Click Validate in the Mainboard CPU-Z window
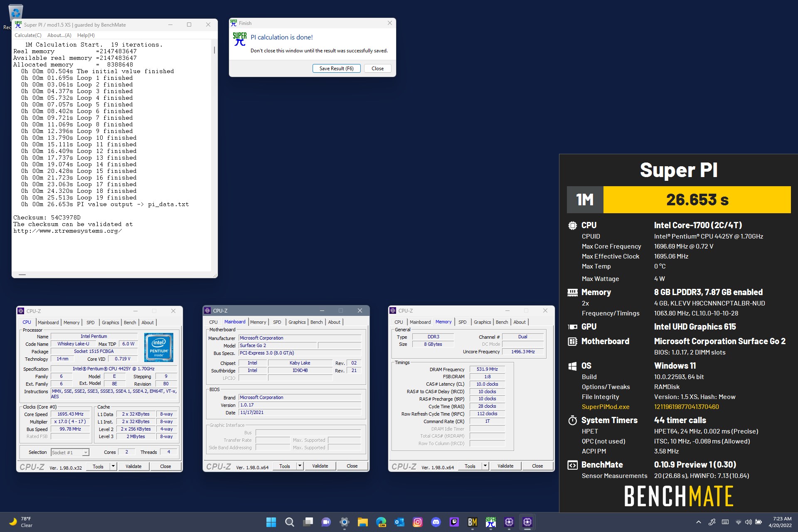 [320, 466]
